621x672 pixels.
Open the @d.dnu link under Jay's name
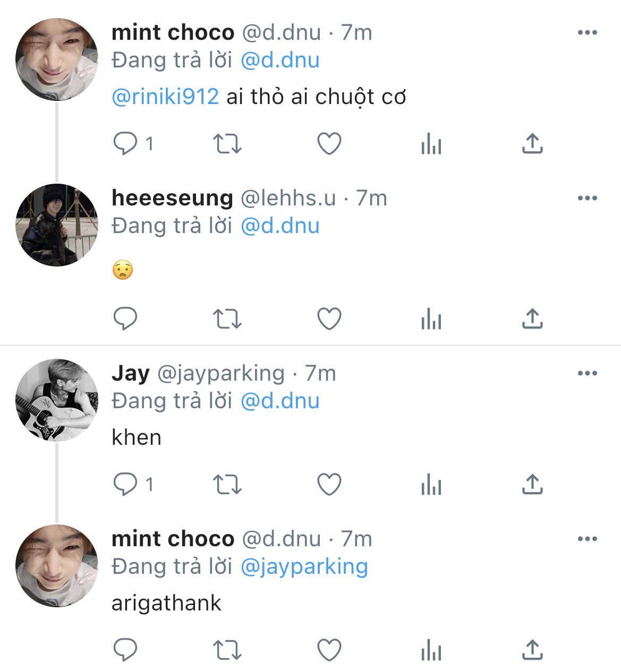coord(280,401)
